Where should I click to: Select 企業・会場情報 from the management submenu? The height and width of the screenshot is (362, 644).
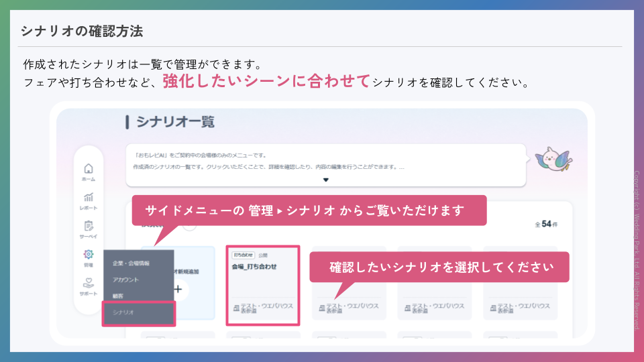131,263
